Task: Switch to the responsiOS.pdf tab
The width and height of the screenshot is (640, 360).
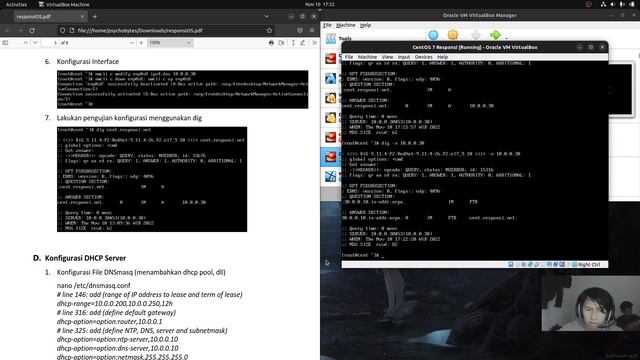Action: pyautogui.click(x=50, y=16)
